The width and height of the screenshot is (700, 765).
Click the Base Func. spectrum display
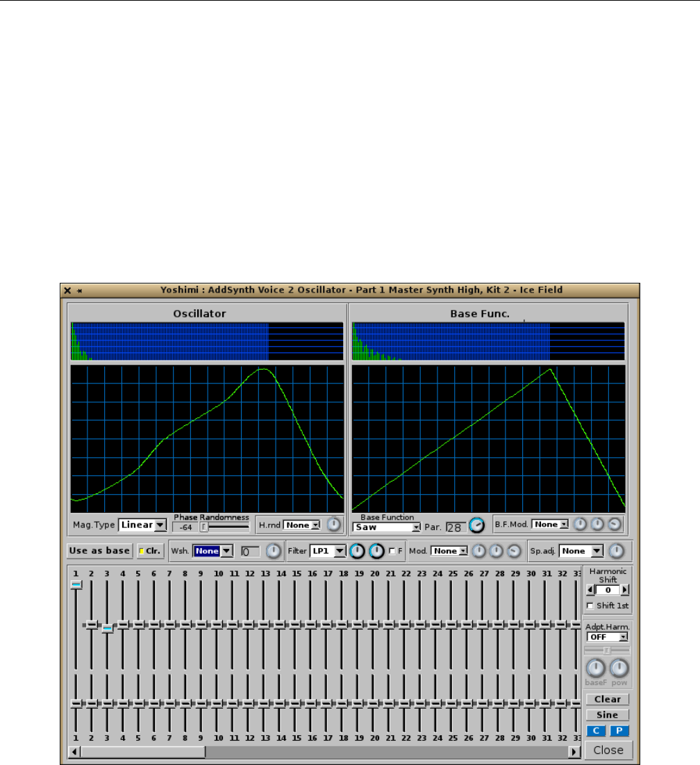click(488, 341)
